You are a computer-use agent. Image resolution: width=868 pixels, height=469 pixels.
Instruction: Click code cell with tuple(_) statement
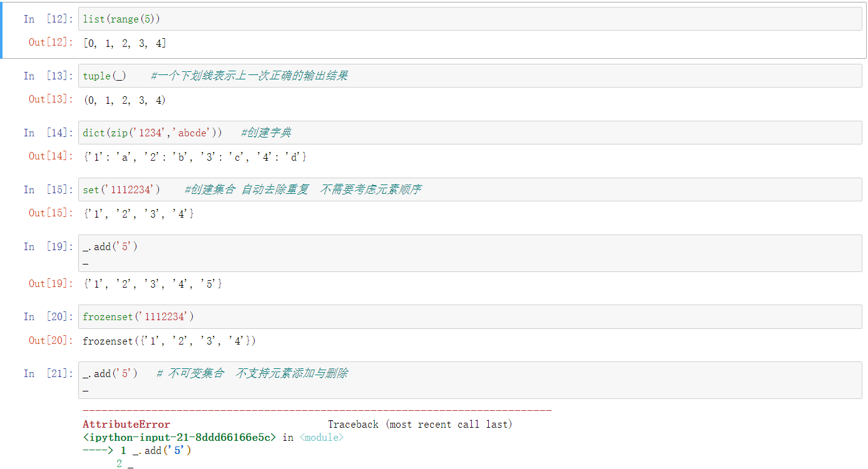(x=470, y=76)
